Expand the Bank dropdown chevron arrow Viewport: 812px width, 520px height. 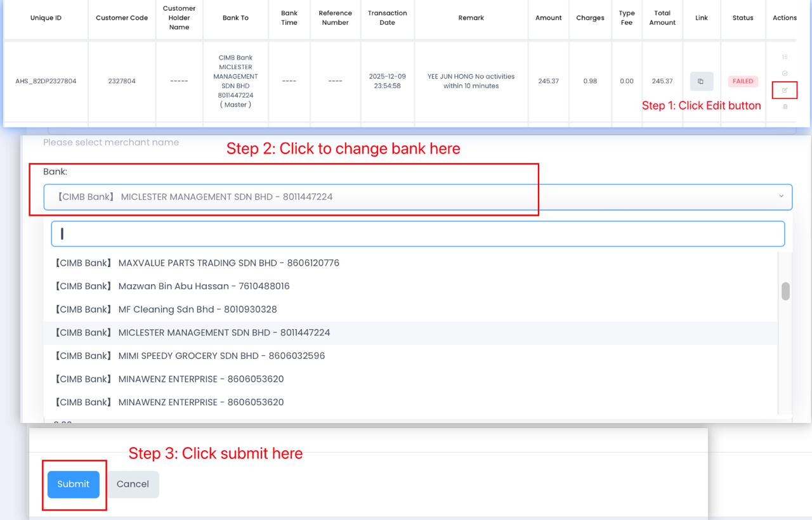tap(781, 197)
